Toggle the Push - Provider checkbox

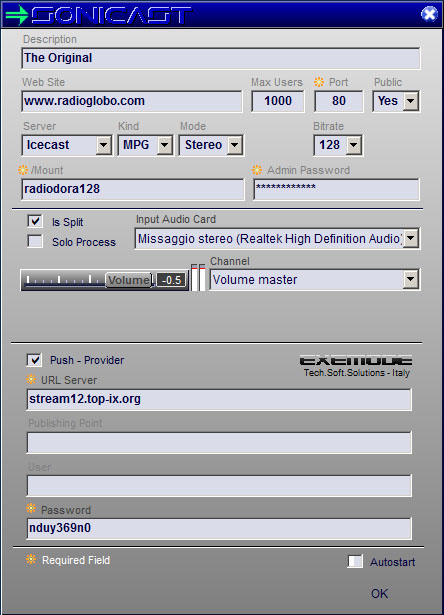tap(34, 360)
